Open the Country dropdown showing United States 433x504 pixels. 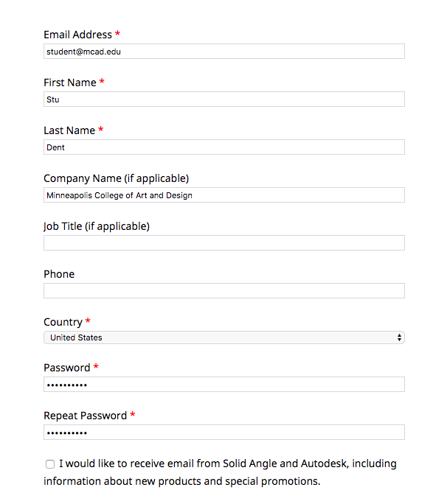[224, 337]
